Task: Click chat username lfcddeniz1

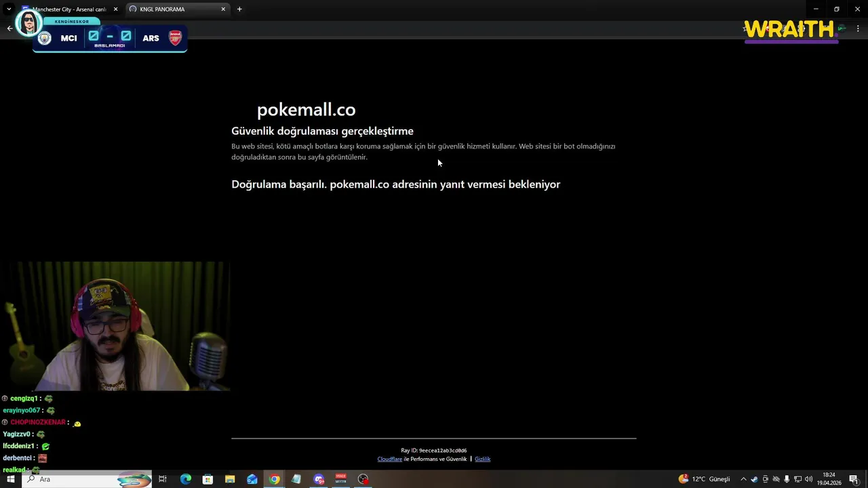Action: point(19,446)
